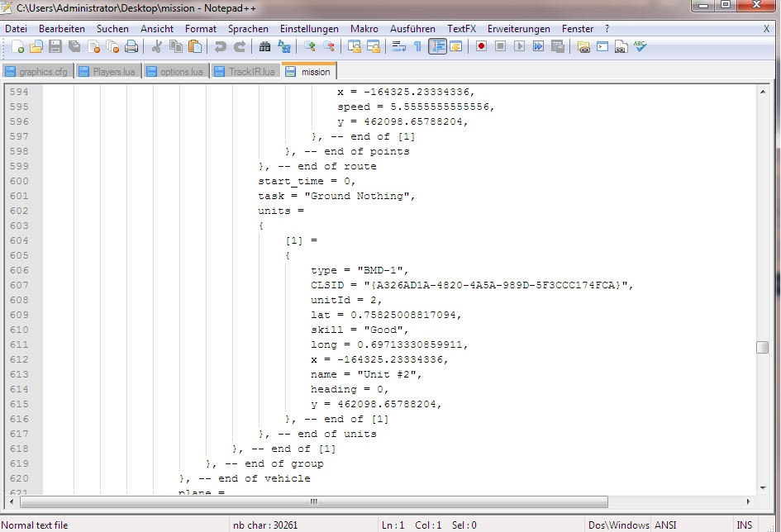Switch to the graphics.cfg tab
Screen dimensions: 781x532
(37, 72)
